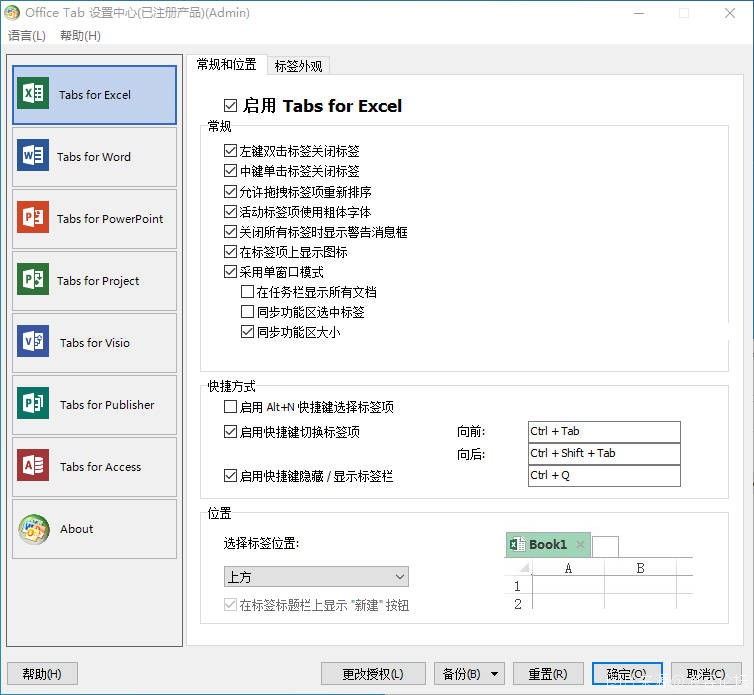Select the Tabs for Visio label
Image resolution: width=754 pixels, height=695 pixels.
[95, 343]
